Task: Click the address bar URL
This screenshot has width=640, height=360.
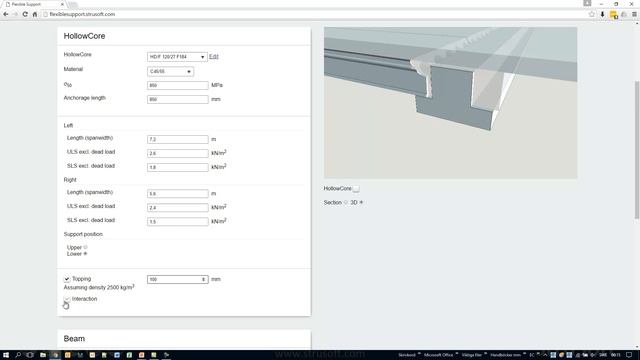Action: (82, 14)
